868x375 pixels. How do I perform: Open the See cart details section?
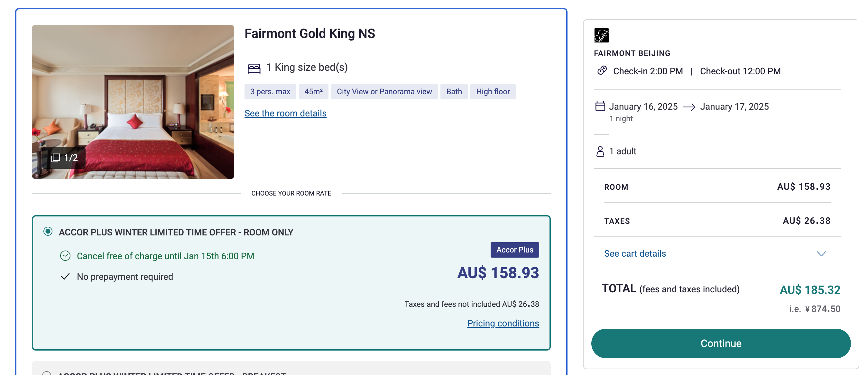pyautogui.click(x=635, y=253)
